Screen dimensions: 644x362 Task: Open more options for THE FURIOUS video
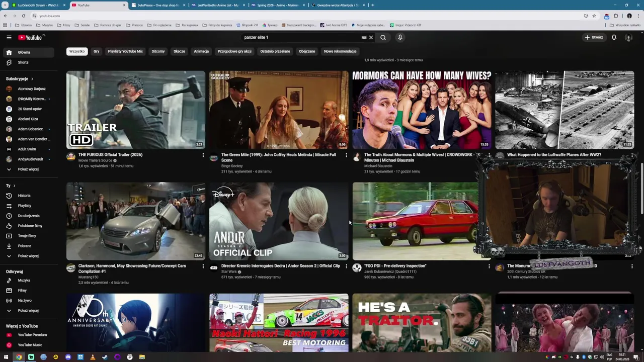click(x=203, y=155)
